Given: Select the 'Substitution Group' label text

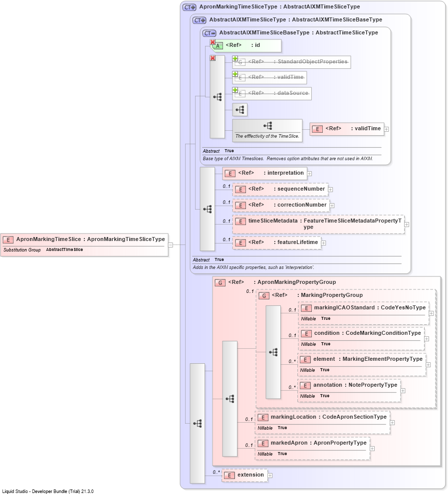Looking at the screenshot, I should (22, 250).
